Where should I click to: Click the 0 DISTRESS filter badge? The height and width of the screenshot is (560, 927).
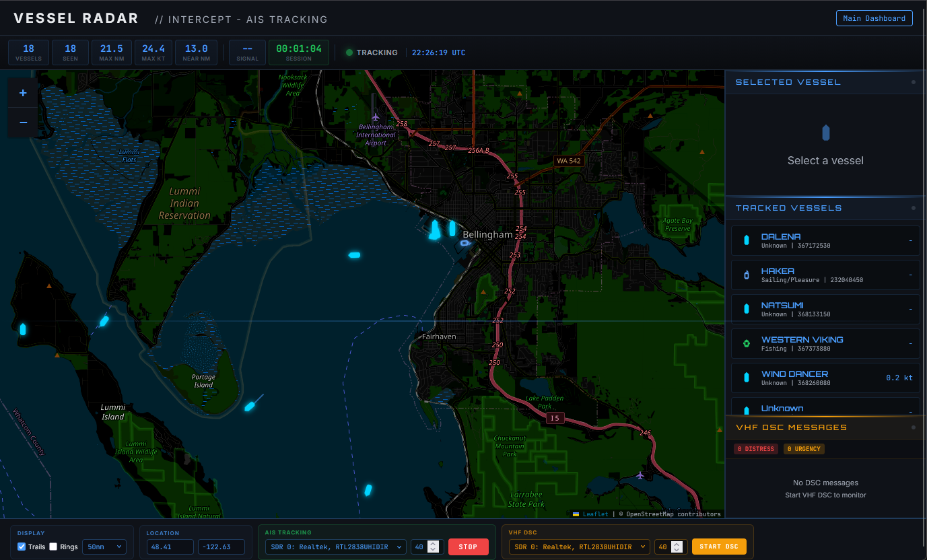755,448
